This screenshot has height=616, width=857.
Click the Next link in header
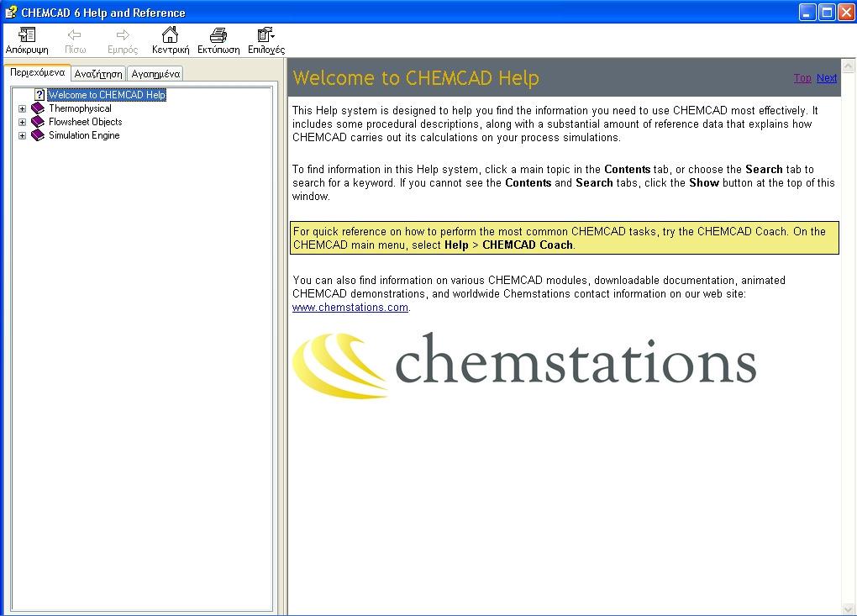click(x=827, y=78)
